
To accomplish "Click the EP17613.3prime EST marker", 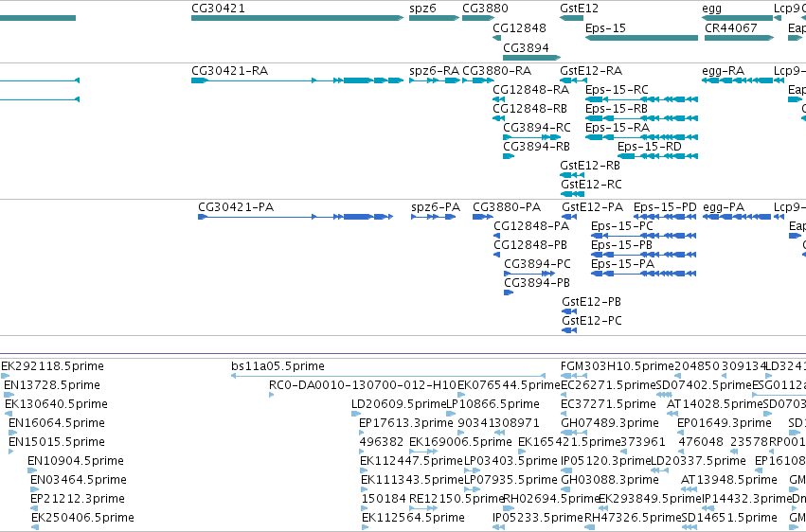I will (x=363, y=433).
